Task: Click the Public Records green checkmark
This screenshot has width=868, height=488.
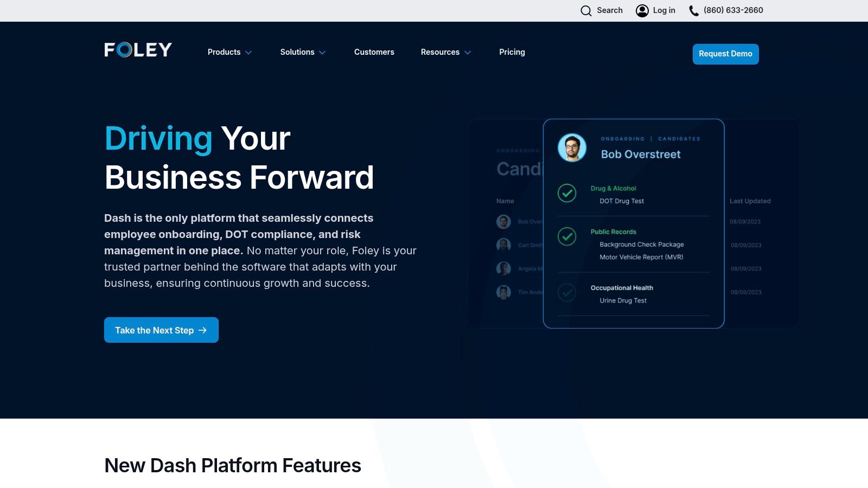Action: point(567,236)
